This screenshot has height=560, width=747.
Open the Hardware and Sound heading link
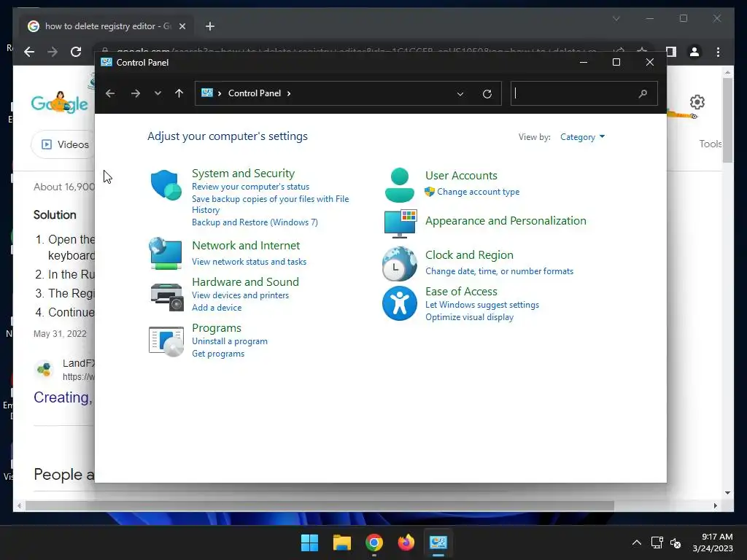245,282
